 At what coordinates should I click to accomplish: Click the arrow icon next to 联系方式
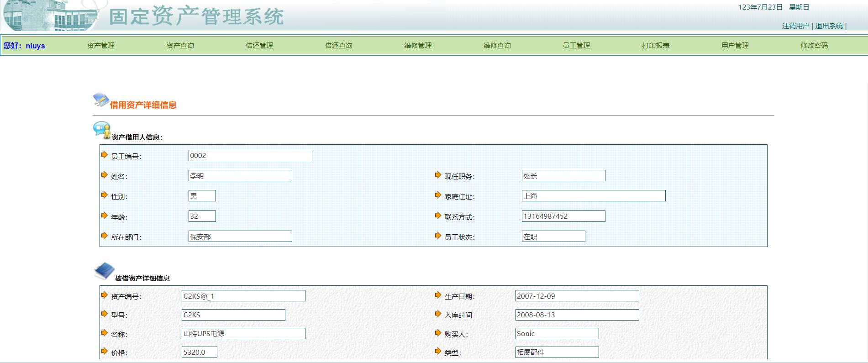click(x=438, y=216)
